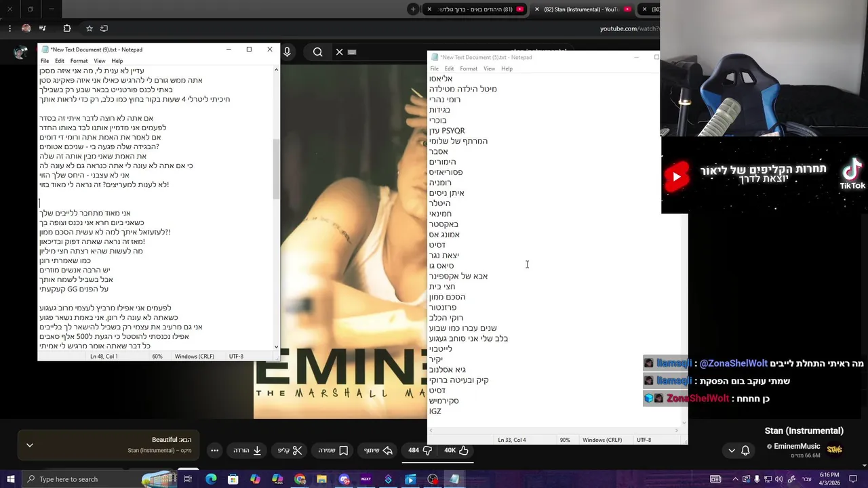
Task: Expand the 'Beautiful' up-next queue panel chevron
Action: (x=30, y=445)
